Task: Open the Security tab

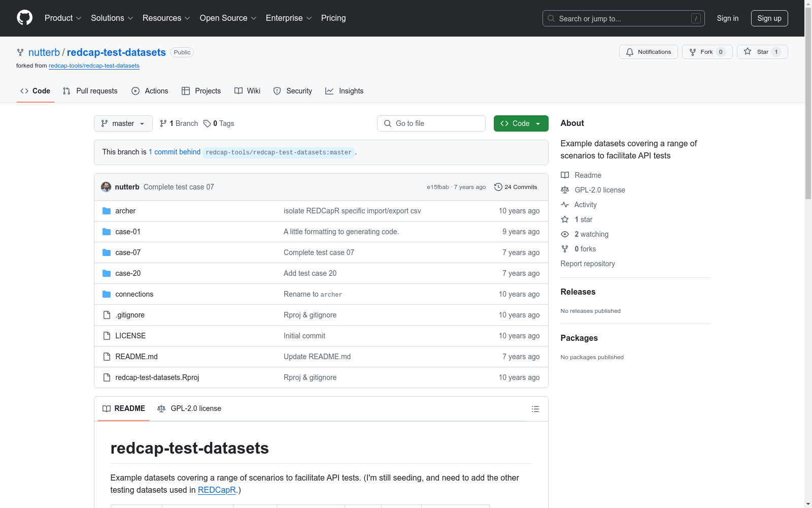Action: (x=293, y=91)
